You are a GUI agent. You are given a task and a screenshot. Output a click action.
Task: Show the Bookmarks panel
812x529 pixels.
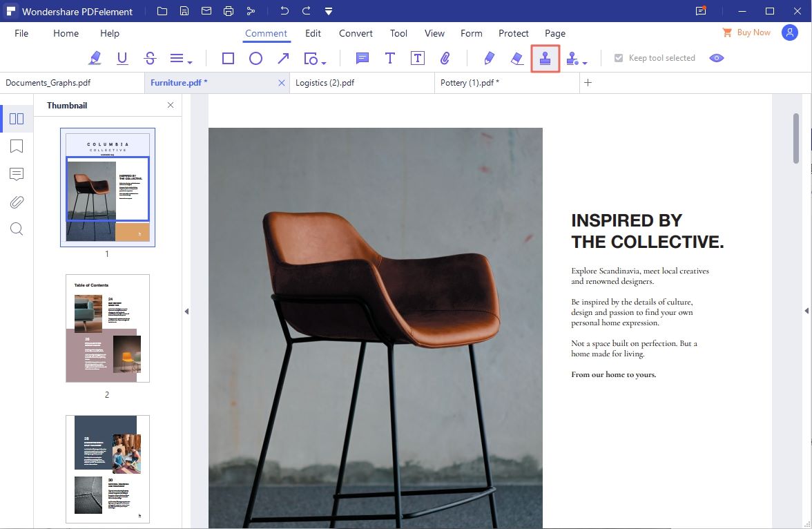16,146
